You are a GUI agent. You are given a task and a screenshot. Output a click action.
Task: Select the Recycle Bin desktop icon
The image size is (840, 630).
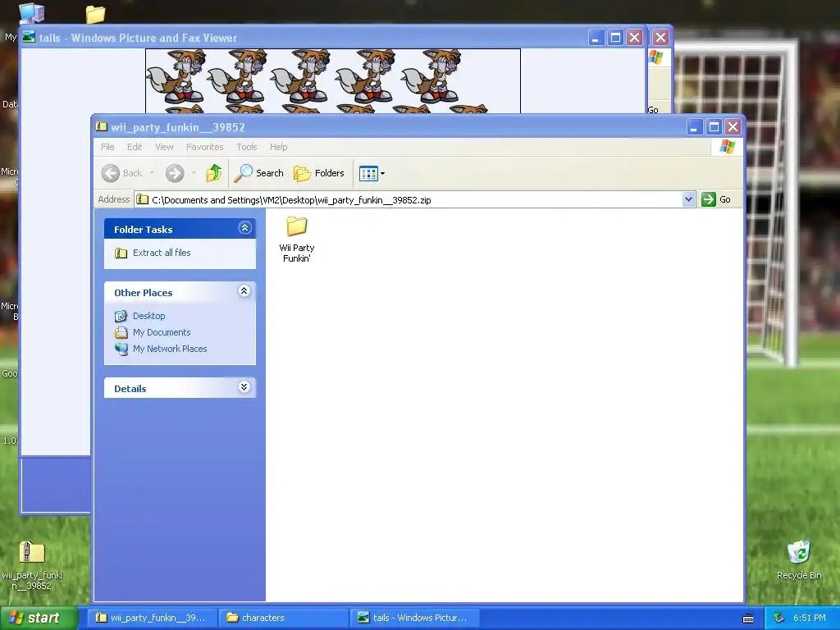[799, 559]
